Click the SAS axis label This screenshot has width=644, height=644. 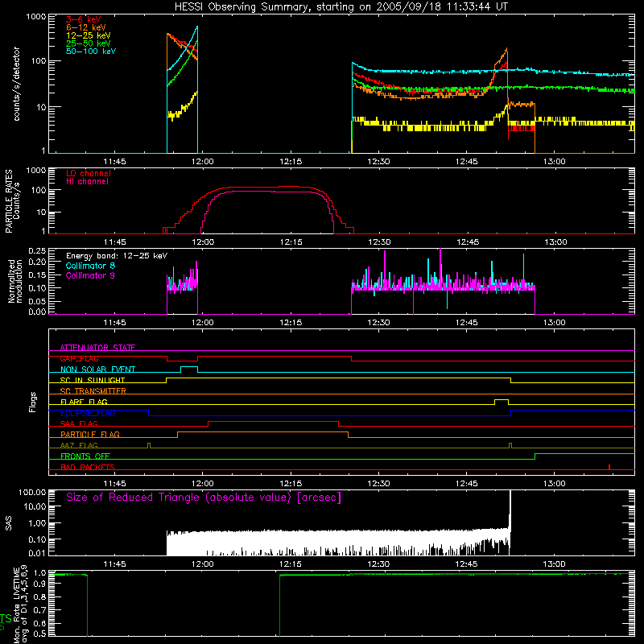point(8,524)
